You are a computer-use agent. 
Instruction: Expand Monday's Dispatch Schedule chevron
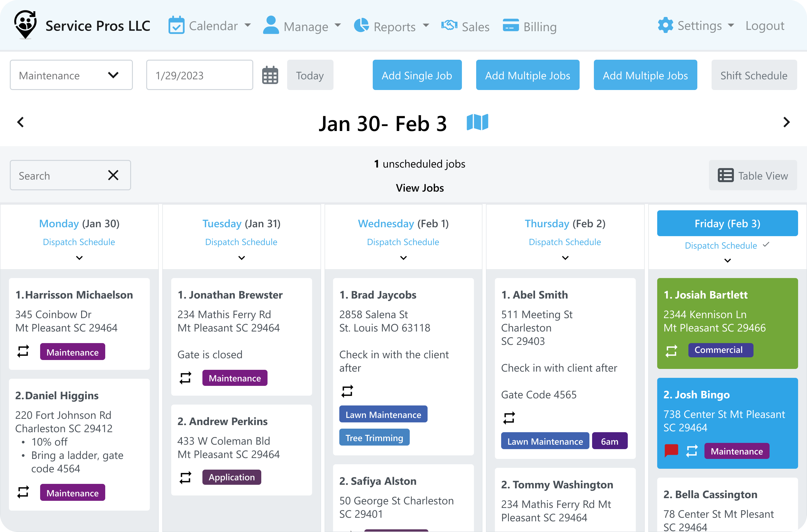pos(79,258)
